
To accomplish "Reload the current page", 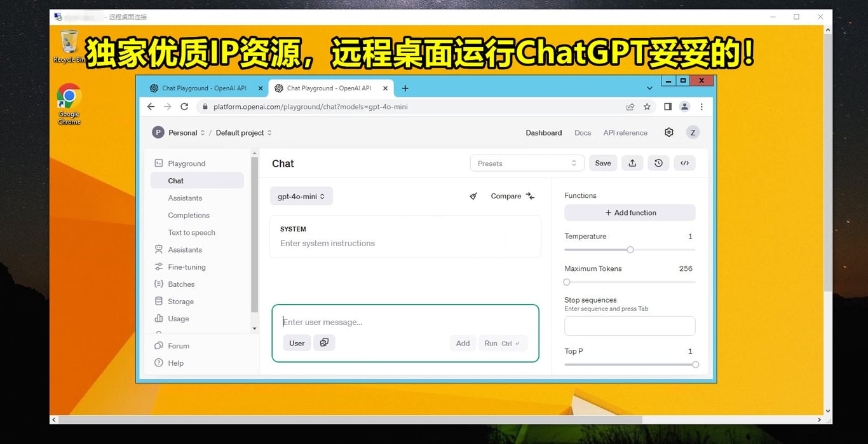I will [184, 107].
